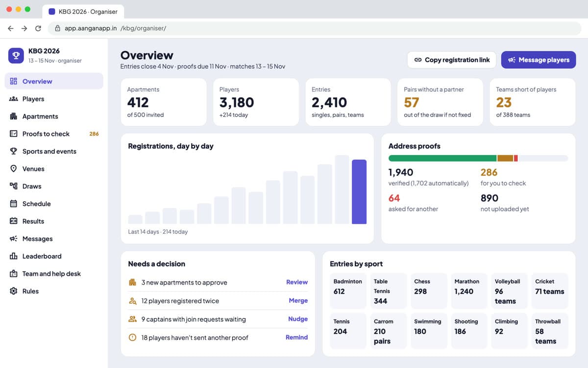Click the Carrom 210 pairs tile
The height and width of the screenshot is (368, 588).
click(389, 331)
